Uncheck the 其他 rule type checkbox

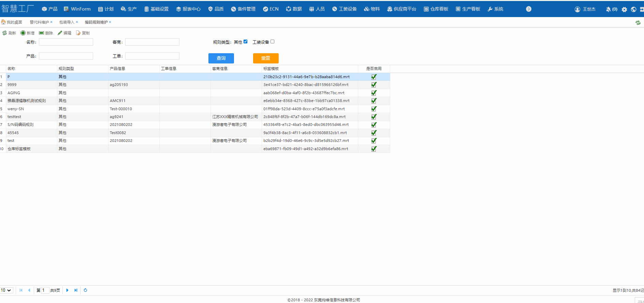[245, 42]
